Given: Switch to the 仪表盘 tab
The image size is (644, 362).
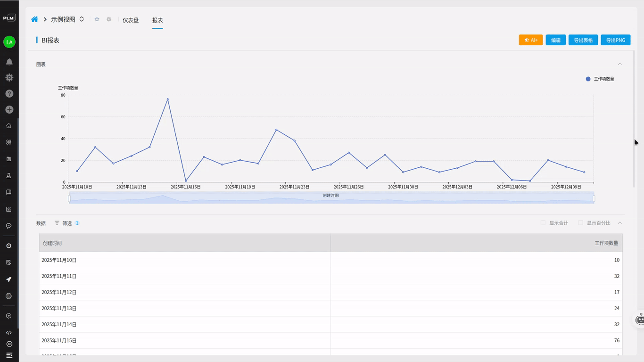Looking at the screenshot, I should (131, 20).
